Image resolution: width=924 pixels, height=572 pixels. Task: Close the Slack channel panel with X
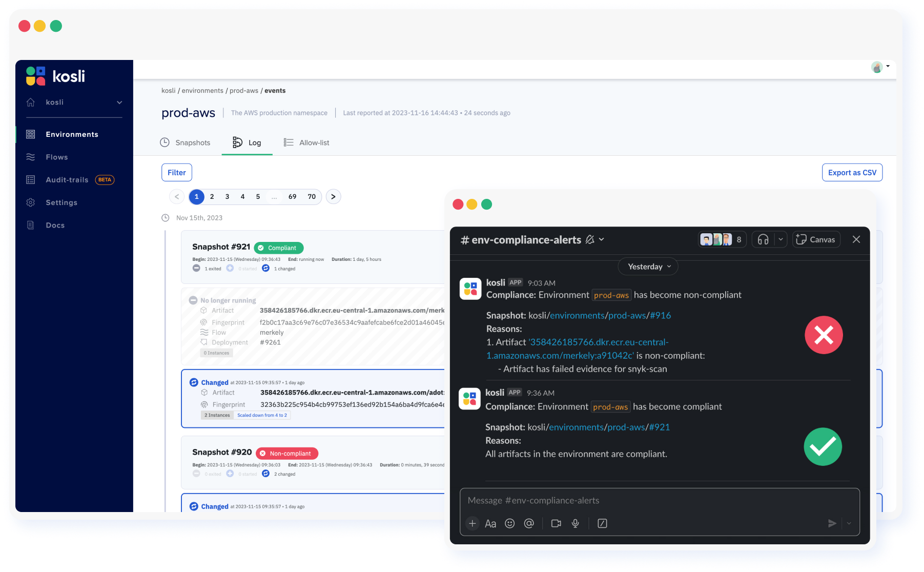click(856, 239)
